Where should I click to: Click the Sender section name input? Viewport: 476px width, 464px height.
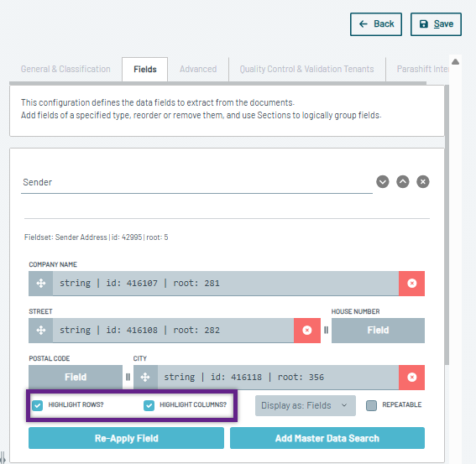point(196,182)
